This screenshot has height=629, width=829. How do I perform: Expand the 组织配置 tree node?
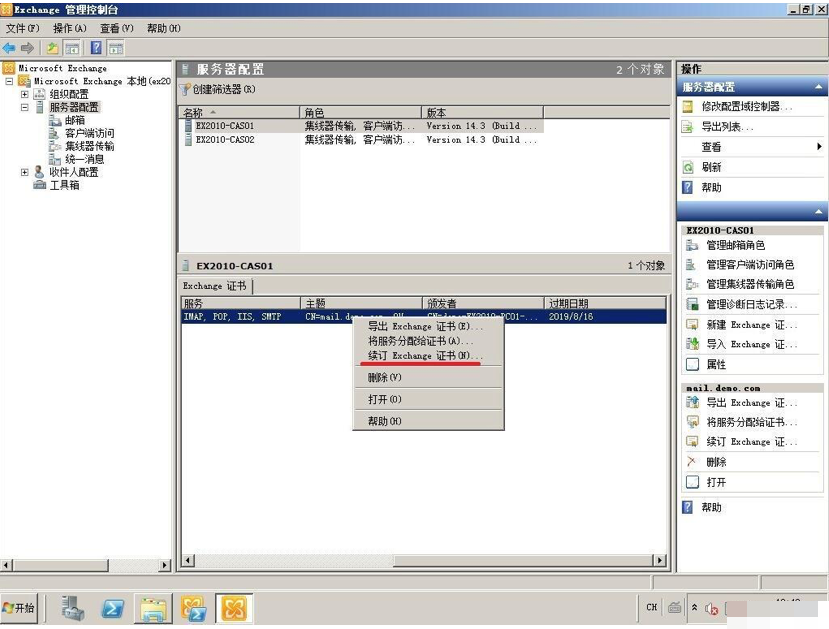point(24,94)
